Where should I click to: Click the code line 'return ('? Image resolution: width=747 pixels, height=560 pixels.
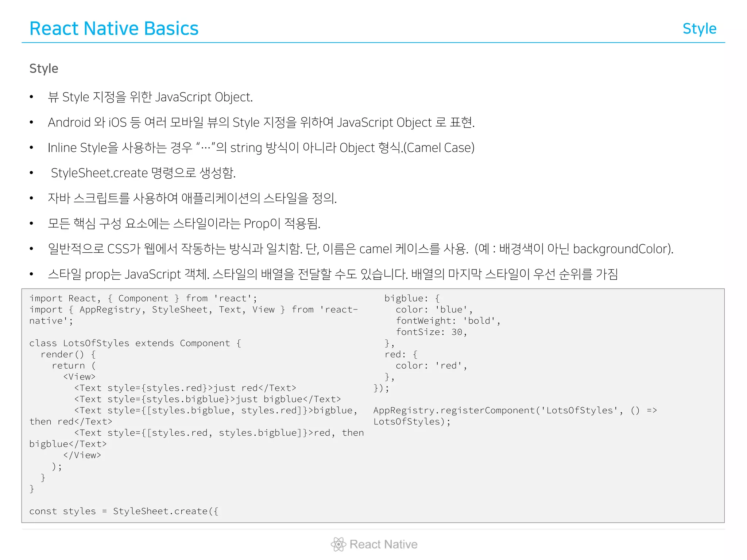point(74,366)
